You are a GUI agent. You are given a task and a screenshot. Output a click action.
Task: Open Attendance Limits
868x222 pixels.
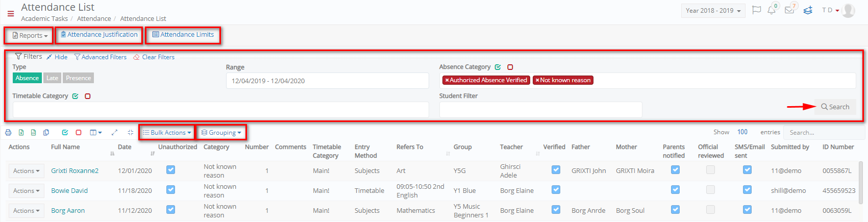183,35
